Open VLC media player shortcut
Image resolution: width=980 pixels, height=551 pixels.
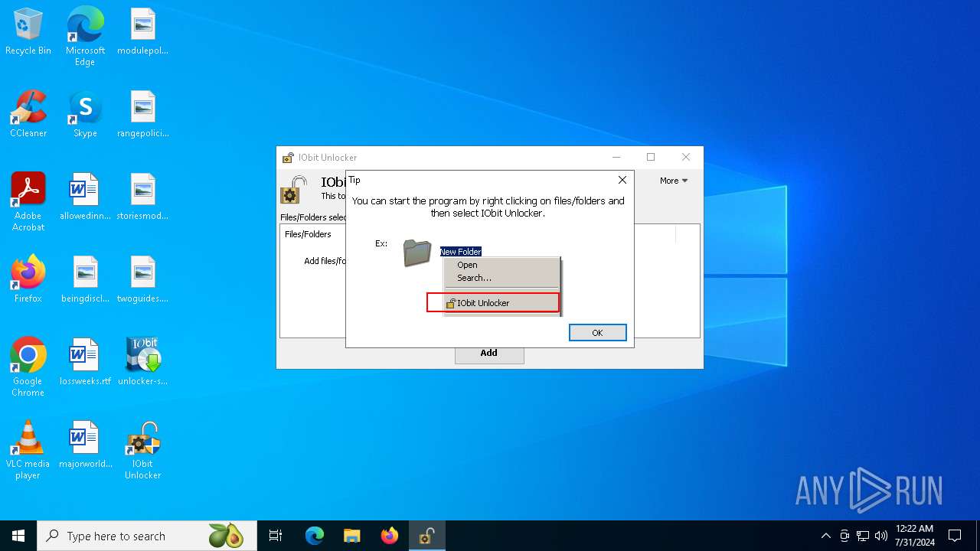tap(28, 450)
